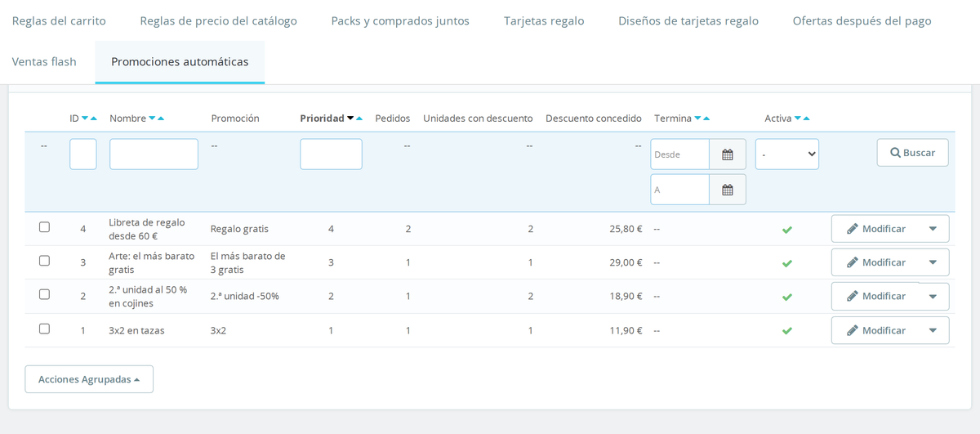Open Tarjetas regalo tab
980x434 pixels.
tap(544, 20)
